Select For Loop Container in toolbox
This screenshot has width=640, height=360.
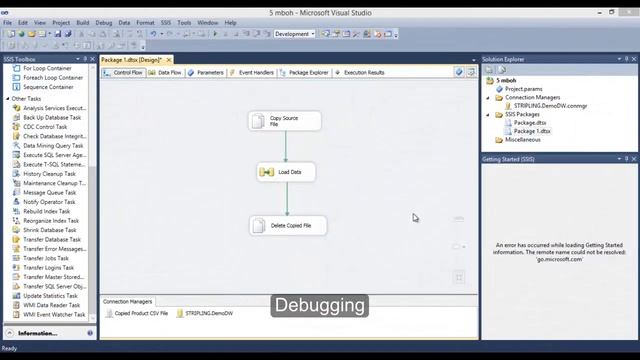tap(47, 68)
